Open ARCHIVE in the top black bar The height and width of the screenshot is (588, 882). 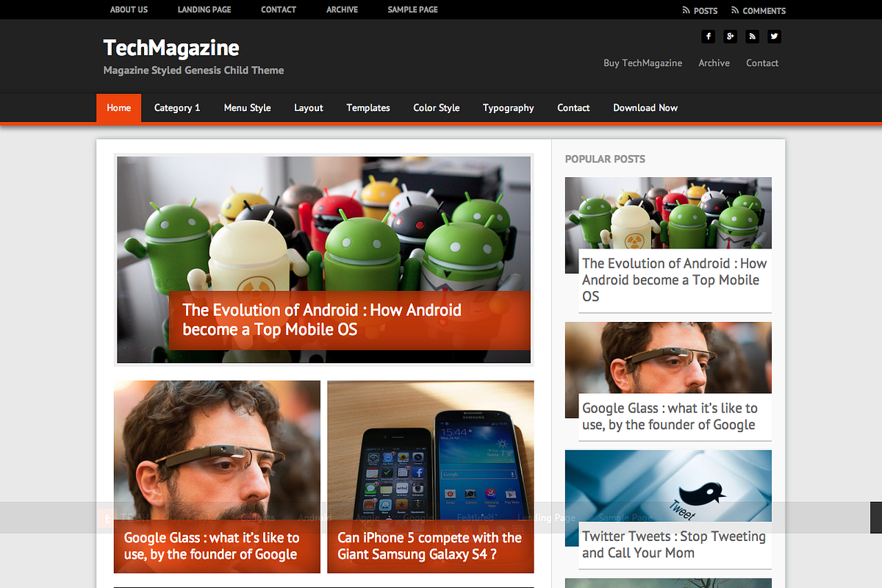click(343, 10)
